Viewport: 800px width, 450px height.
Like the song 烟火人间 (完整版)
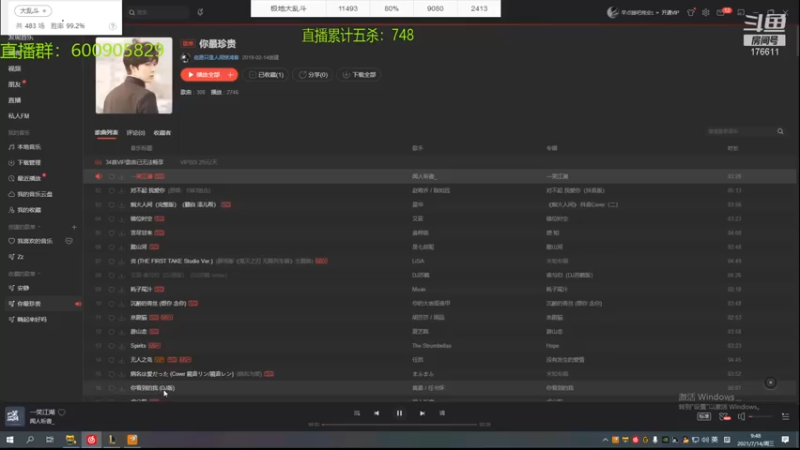pyautogui.click(x=111, y=205)
